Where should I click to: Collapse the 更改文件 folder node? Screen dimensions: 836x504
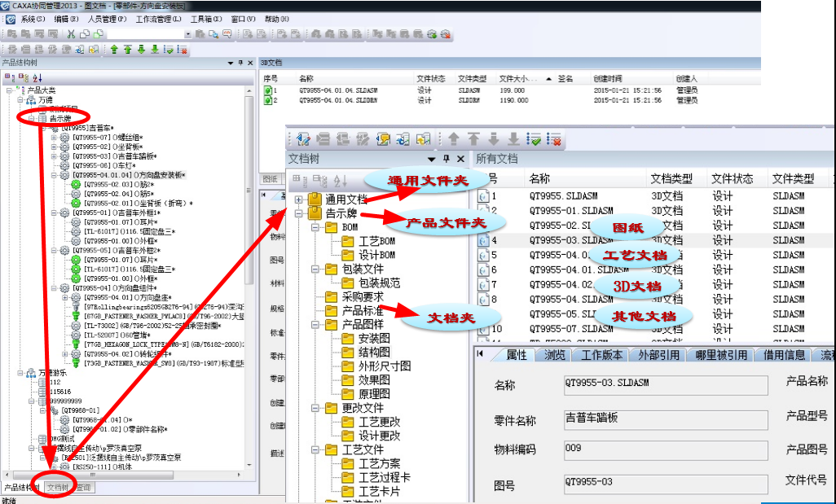coord(315,408)
